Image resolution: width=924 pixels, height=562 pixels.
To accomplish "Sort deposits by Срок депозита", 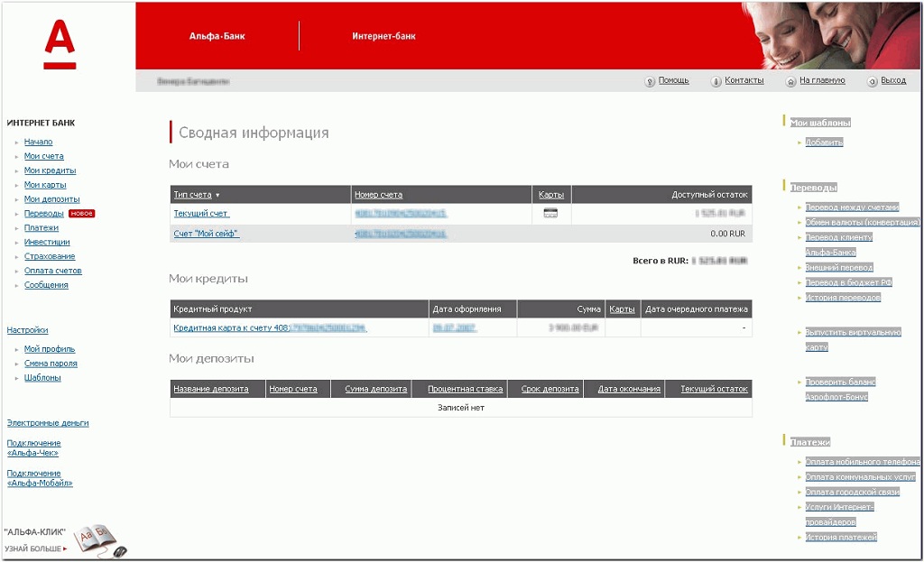I will click(x=550, y=390).
